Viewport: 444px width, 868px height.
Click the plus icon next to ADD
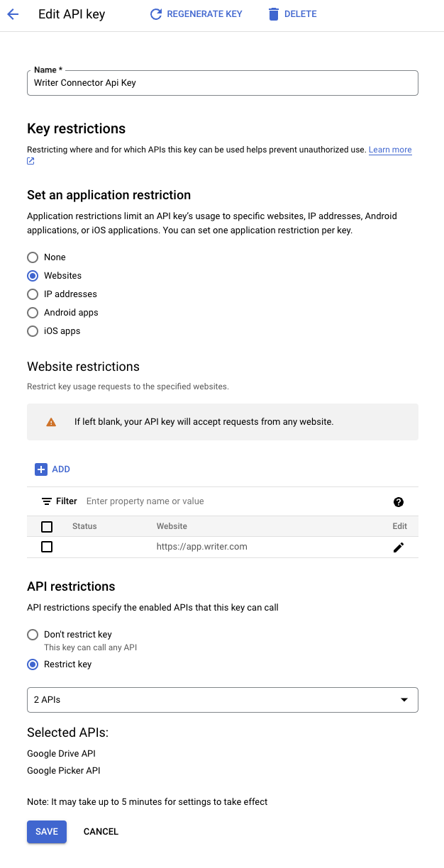pyautogui.click(x=41, y=469)
